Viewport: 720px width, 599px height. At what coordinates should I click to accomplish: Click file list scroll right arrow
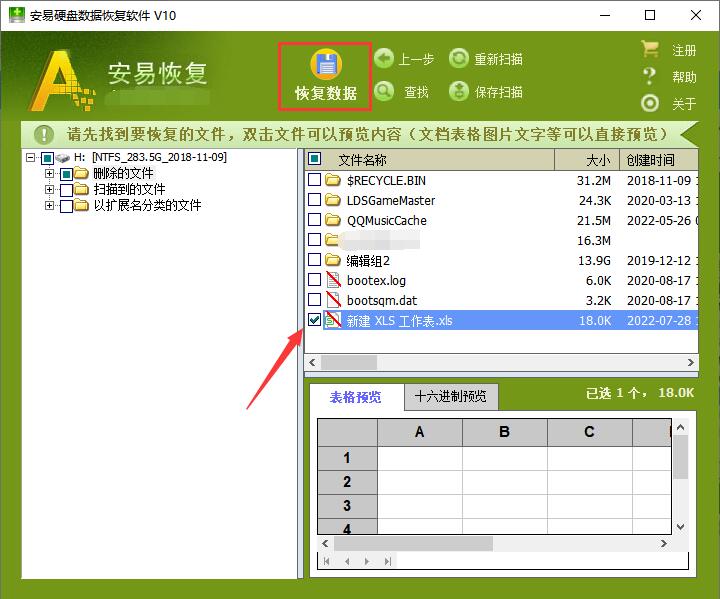[x=691, y=362]
